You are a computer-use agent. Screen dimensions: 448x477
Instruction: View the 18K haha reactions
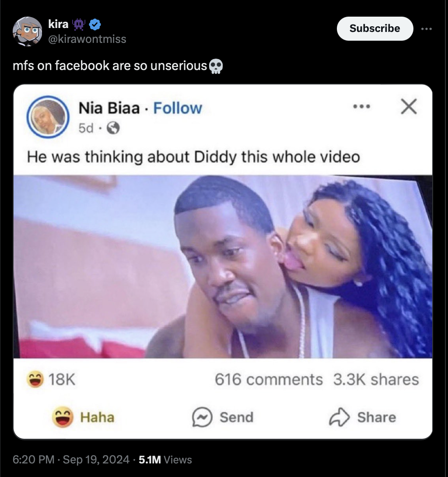(51, 379)
